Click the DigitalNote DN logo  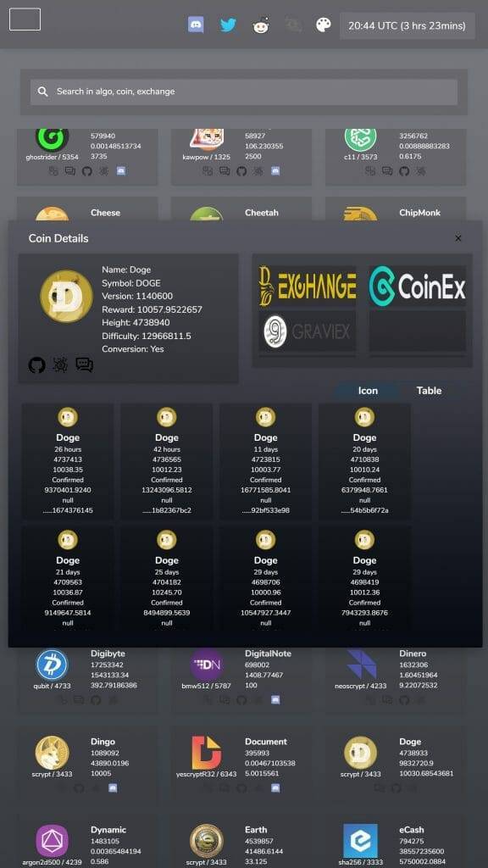(x=207, y=665)
